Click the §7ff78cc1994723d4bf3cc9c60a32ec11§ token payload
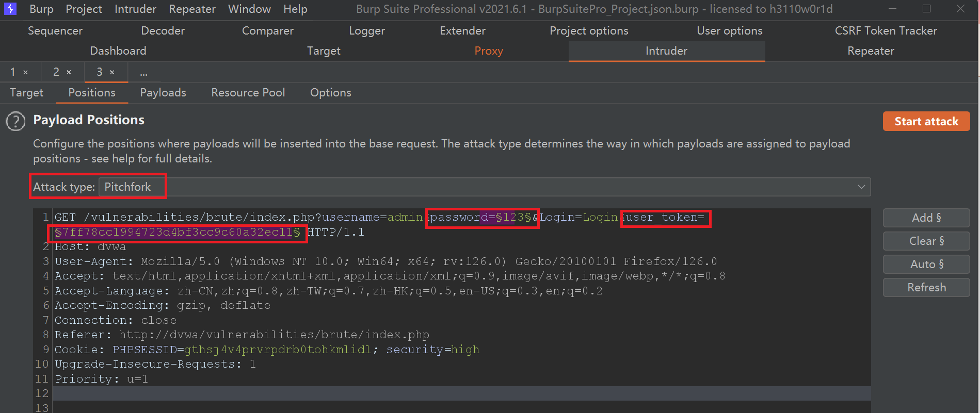Viewport: 980px width, 413px height. tap(178, 233)
